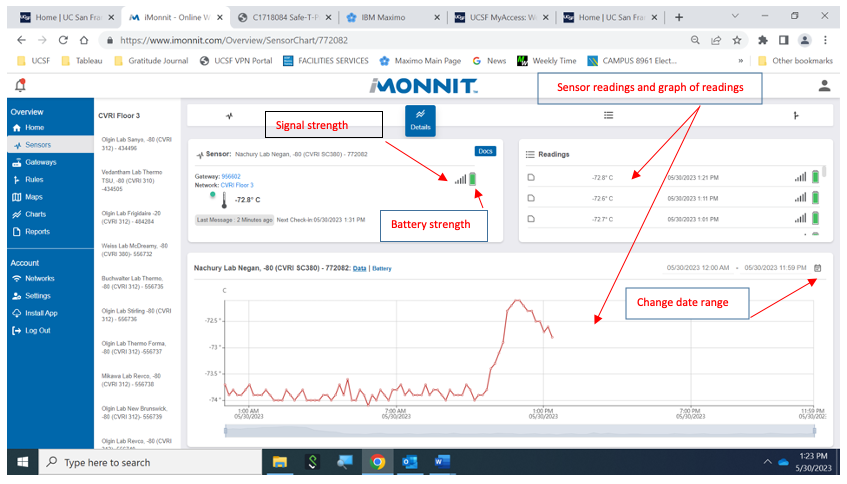The width and height of the screenshot is (847, 484).
Task: Click battery icon of 1:21 PM reading
Action: coord(815,177)
